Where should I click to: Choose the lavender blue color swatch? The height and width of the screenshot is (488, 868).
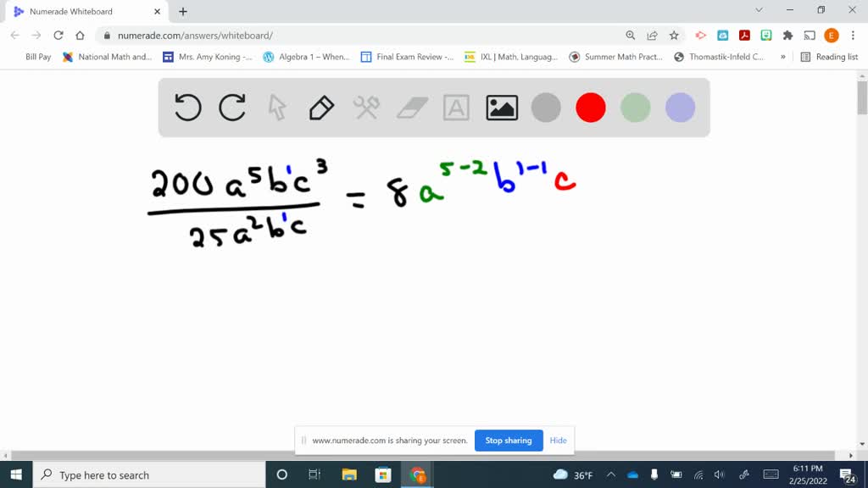680,108
